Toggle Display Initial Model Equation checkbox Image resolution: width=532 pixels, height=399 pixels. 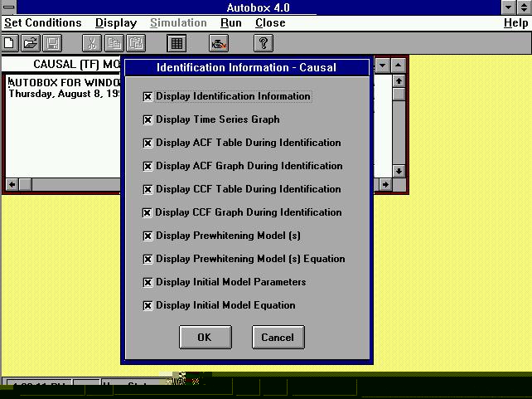[x=148, y=305]
